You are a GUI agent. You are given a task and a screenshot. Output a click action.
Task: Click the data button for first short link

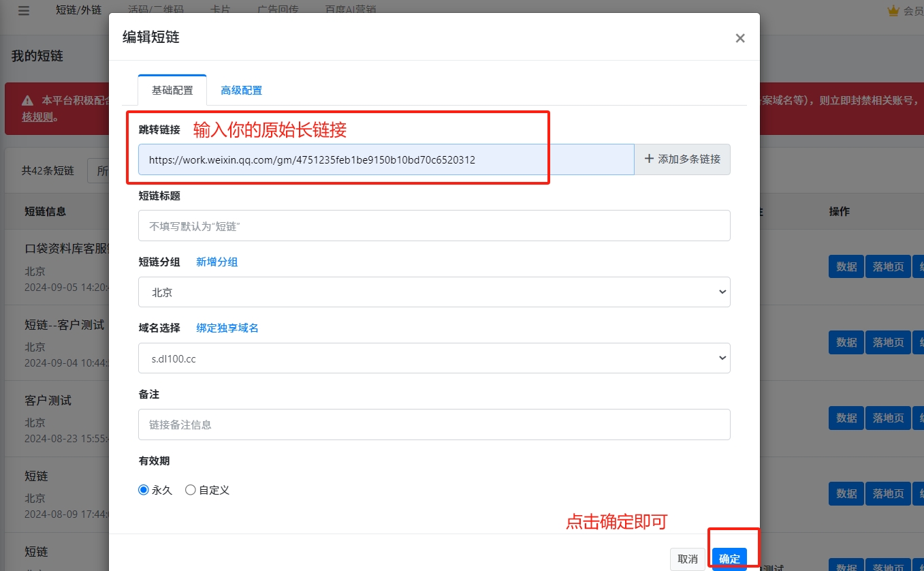pos(846,266)
